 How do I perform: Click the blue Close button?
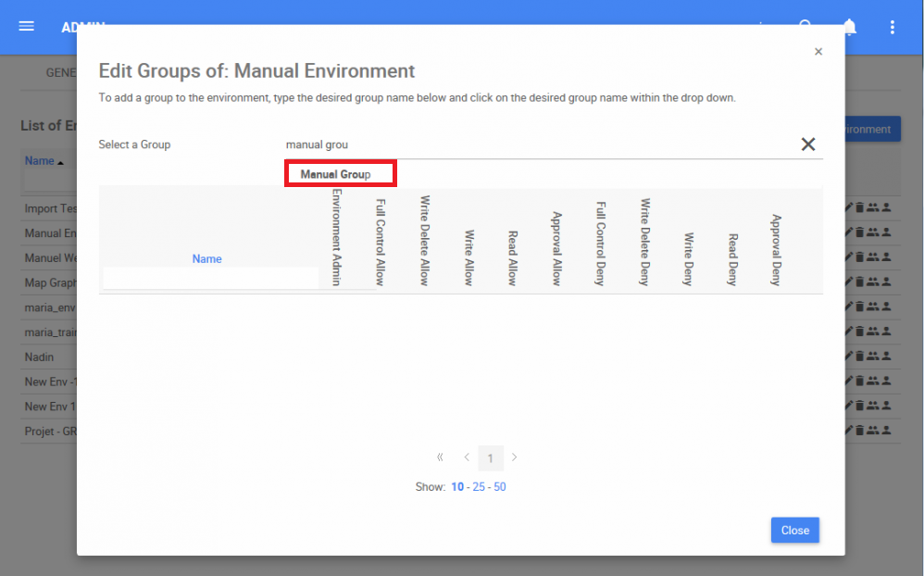pos(795,530)
